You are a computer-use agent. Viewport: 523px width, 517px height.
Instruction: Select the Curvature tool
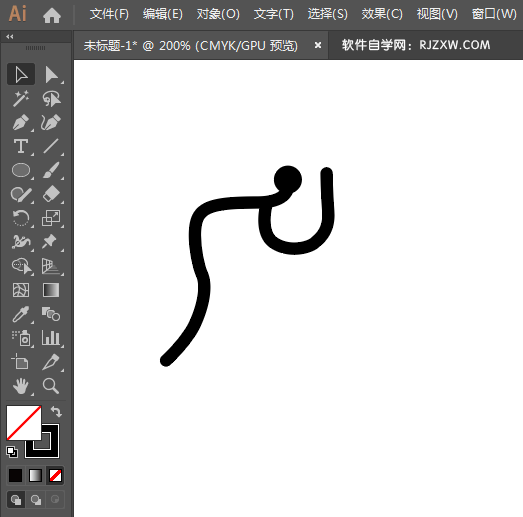coord(51,122)
